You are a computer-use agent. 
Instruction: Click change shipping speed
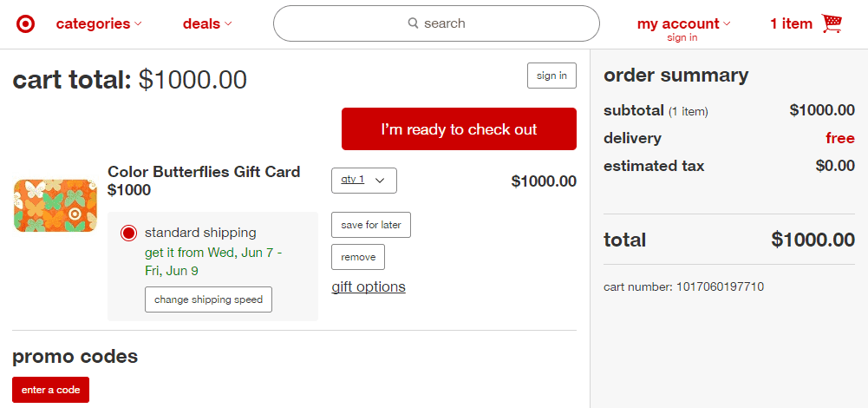click(x=208, y=299)
